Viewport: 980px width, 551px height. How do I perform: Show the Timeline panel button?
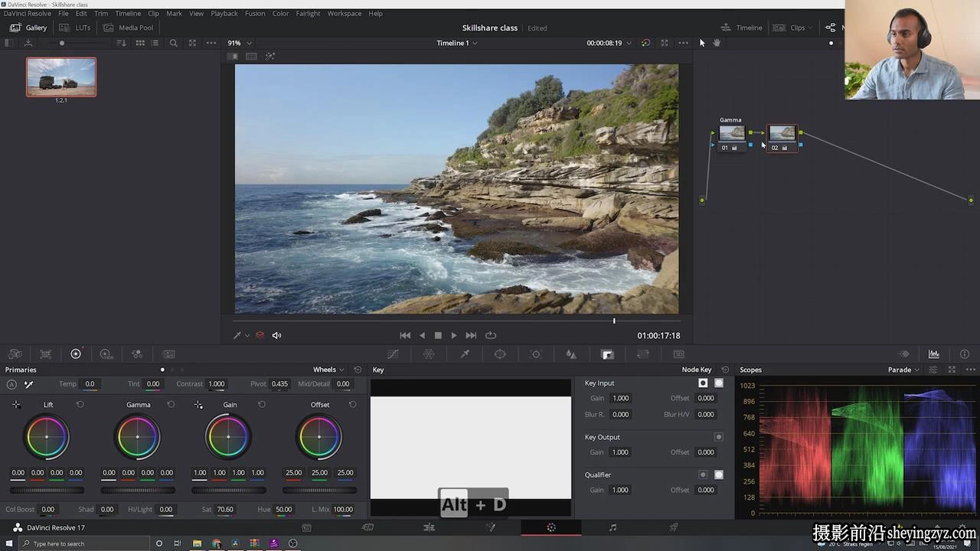click(742, 28)
